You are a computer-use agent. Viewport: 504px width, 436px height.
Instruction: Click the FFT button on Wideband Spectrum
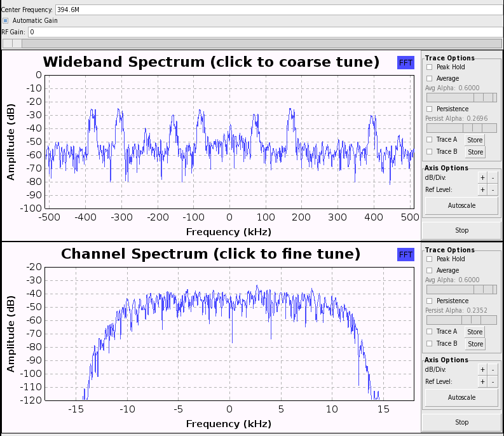coord(405,63)
